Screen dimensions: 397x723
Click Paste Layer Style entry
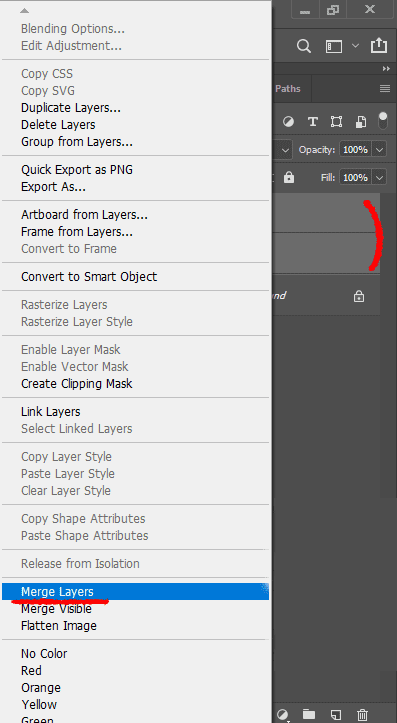[68, 474]
